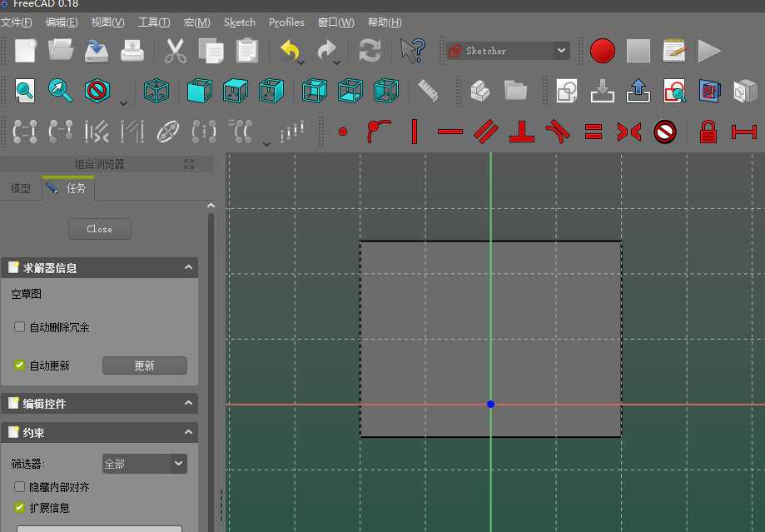Click the Close button
The image size is (765, 532).
(x=100, y=229)
